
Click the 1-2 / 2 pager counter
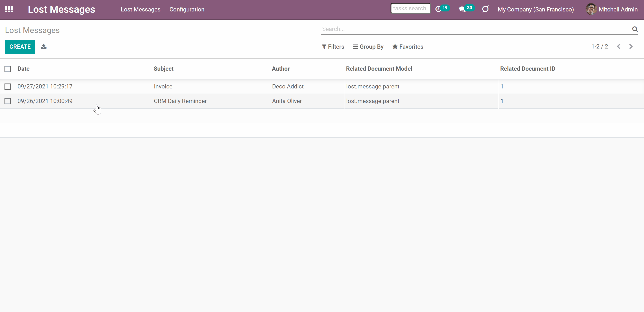(600, 46)
